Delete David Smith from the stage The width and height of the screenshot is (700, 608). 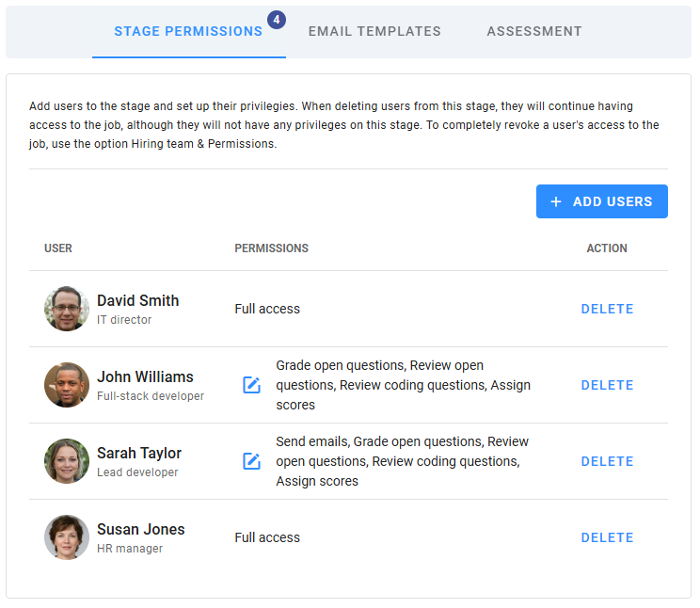tap(607, 309)
